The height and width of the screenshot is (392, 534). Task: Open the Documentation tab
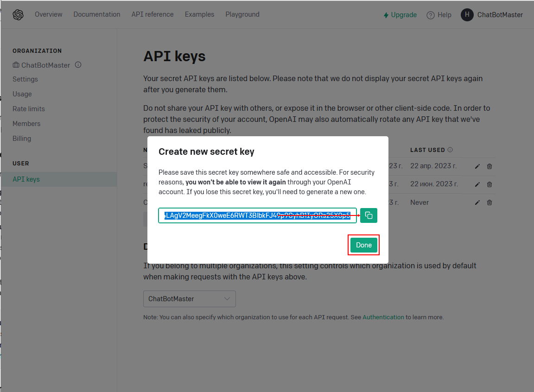97,14
